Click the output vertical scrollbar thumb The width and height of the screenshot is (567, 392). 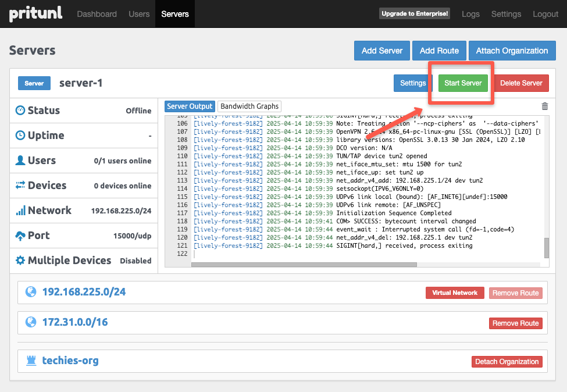tap(547, 248)
